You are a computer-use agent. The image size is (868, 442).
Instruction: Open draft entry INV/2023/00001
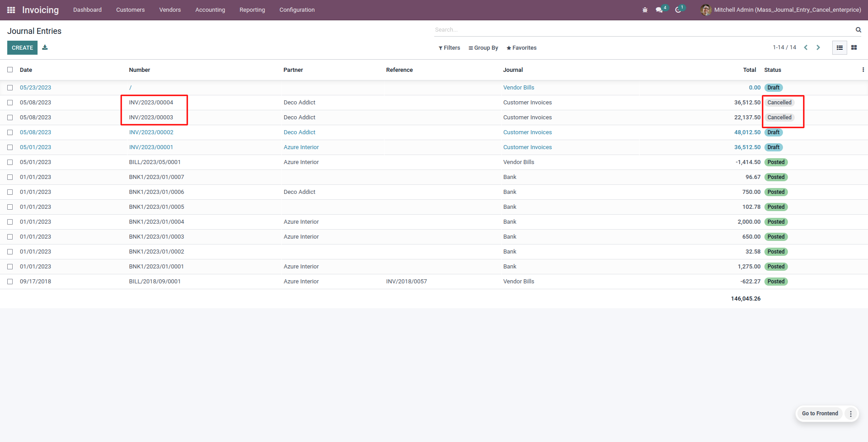[151, 147]
